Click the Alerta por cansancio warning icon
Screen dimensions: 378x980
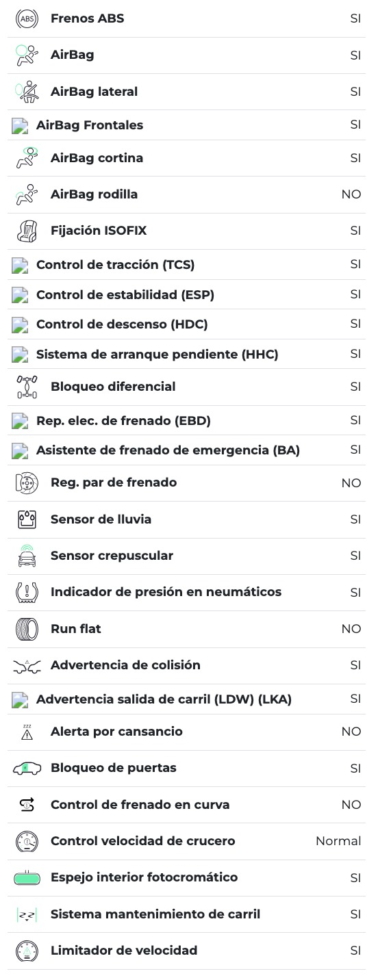[x=27, y=732]
